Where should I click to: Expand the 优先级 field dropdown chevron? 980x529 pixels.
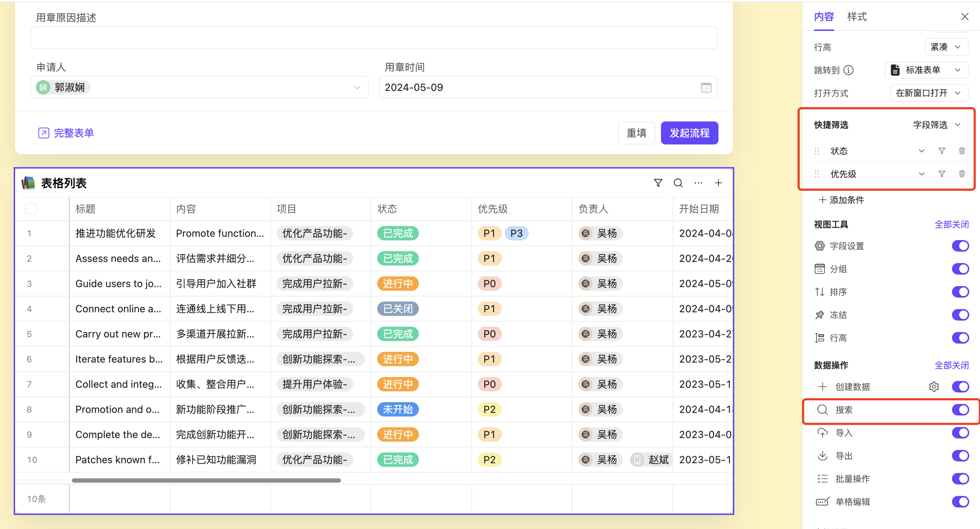(921, 174)
